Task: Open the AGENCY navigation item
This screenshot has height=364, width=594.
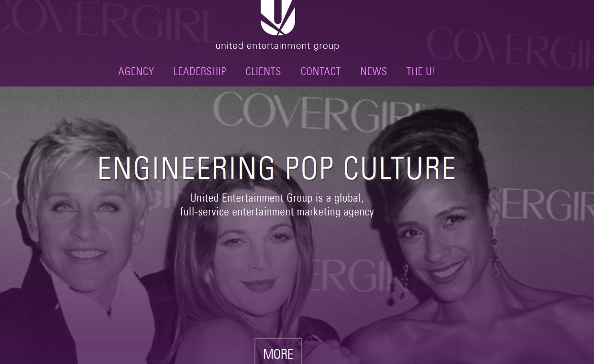Action: tap(136, 72)
